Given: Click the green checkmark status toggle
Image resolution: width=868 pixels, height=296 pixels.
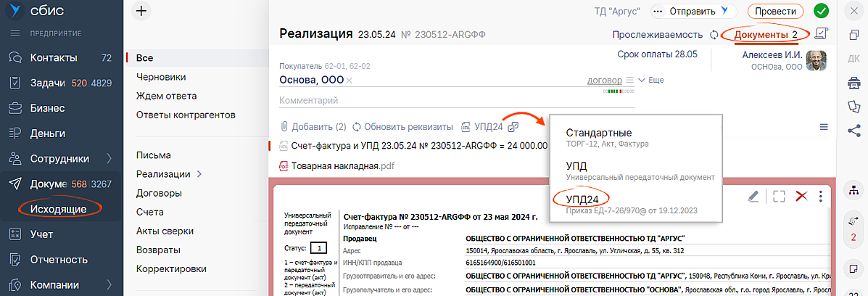Looking at the screenshot, I should tap(821, 11).
